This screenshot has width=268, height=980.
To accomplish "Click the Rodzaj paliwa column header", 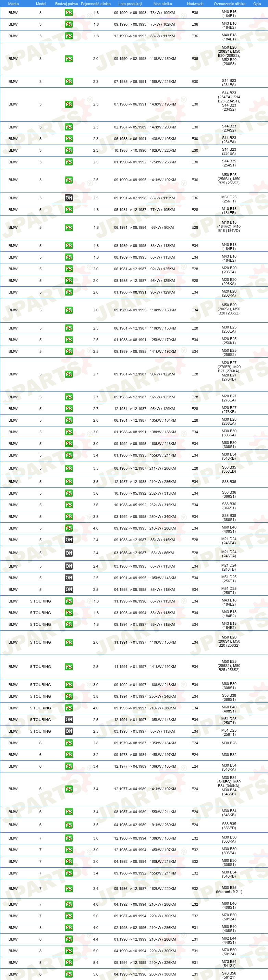I will [x=66, y=4].
